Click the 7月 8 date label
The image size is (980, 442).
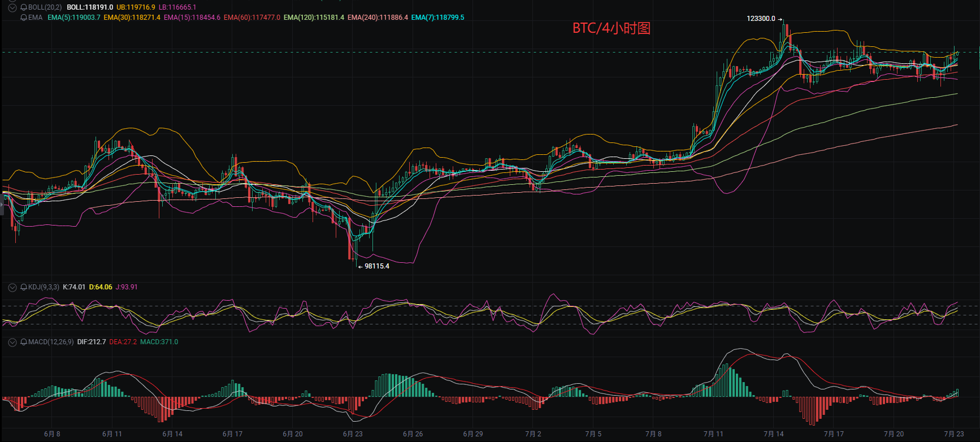pos(653,434)
